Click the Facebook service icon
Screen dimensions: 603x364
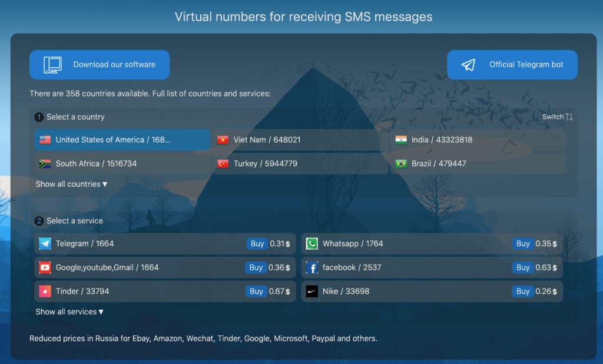[312, 267]
